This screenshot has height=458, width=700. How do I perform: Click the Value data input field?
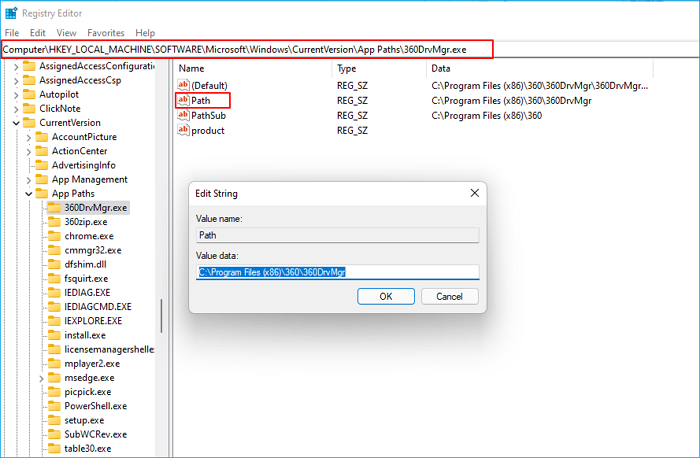[x=338, y=272]
